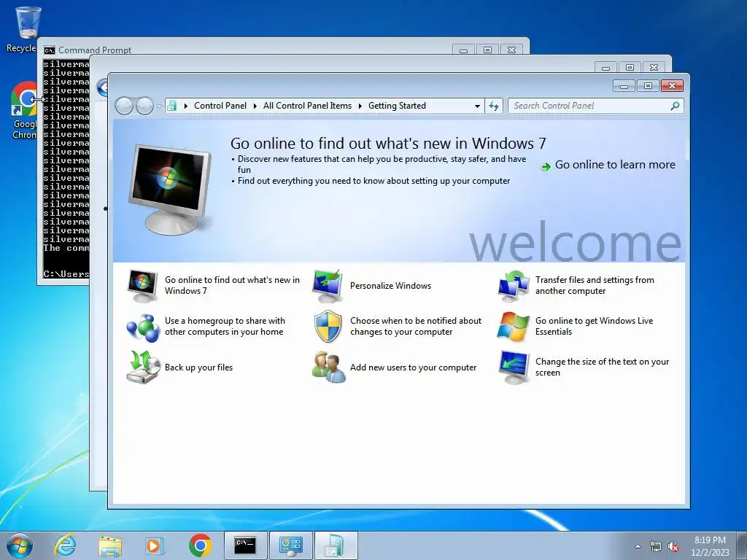Open Windows Media Player from the taskbar
747x560 pixels.
[155, 545]
